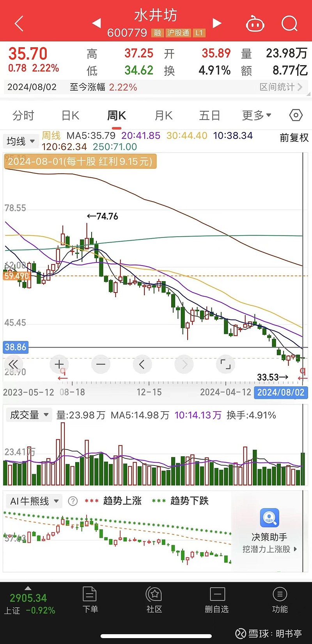The image size is (312, 644).
Task: Tap the selected date 2024/08/02 marker
Action: [281, 392]
